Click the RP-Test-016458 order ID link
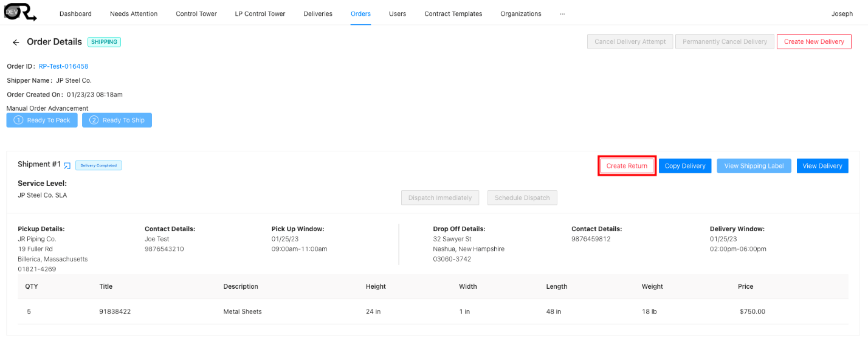The height and width of the screenshot is (338, 868). click(63, 66)
